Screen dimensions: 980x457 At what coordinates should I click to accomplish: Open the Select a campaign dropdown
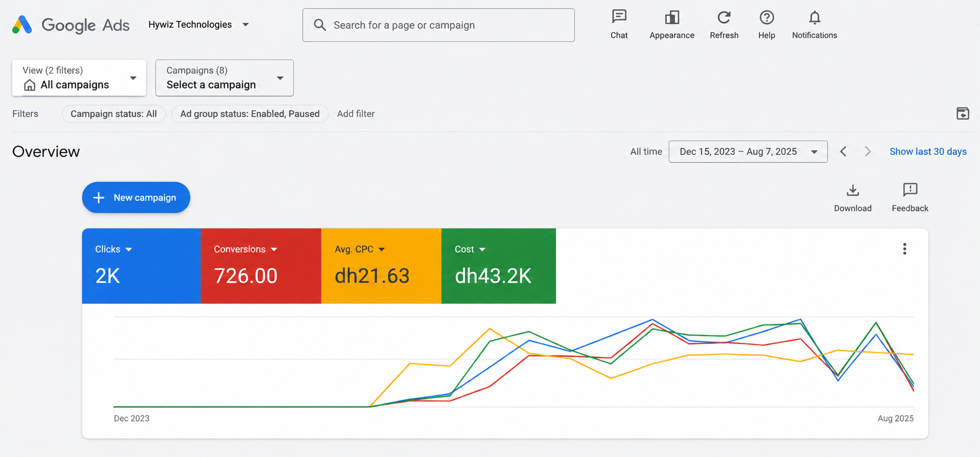coord(225,78)
